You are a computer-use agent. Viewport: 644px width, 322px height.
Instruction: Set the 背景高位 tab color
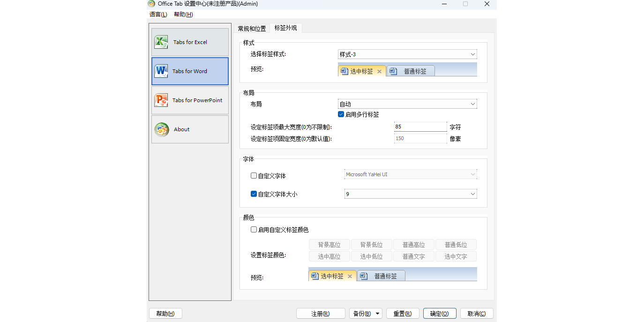pyautogui.click(x=329, y=244)
